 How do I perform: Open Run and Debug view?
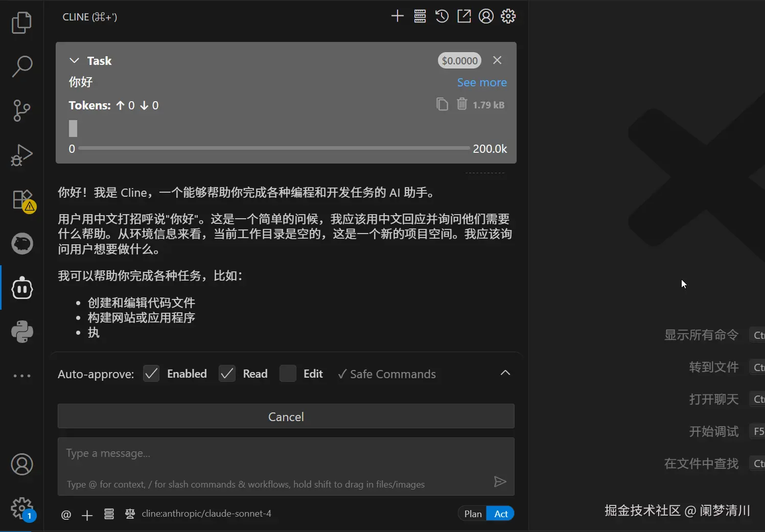click(21, 155)
